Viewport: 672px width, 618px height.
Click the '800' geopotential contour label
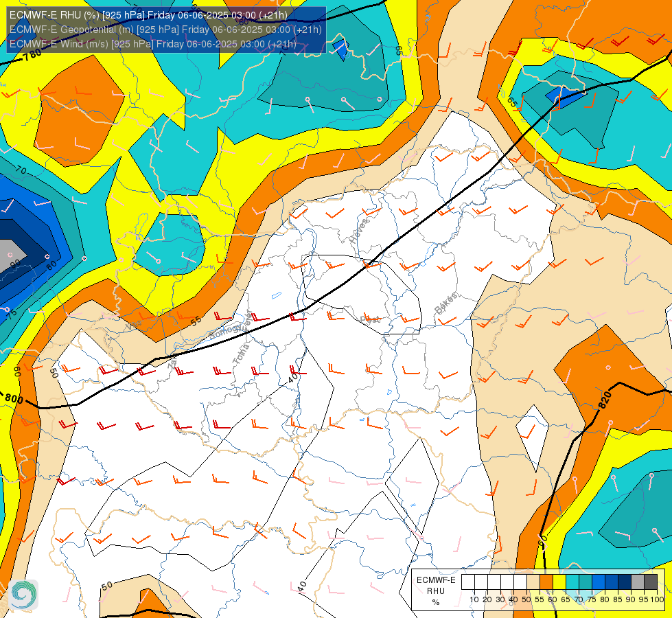point(14,398)
